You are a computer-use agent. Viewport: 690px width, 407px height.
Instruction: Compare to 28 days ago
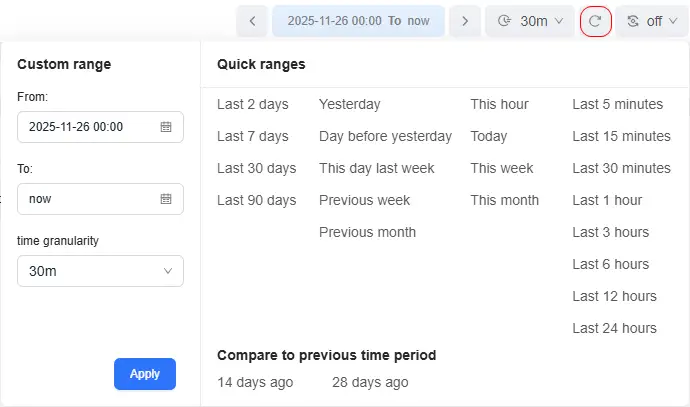[x=370, y=382]
